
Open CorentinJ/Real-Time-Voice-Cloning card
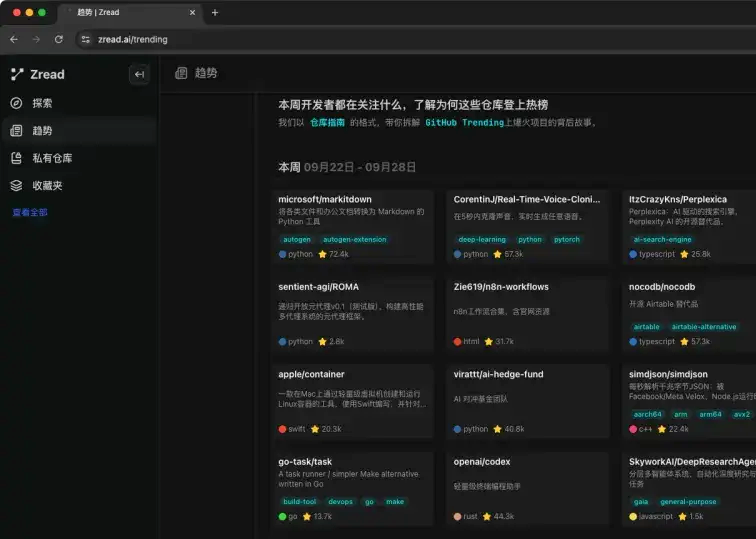(x=528, y=227)
